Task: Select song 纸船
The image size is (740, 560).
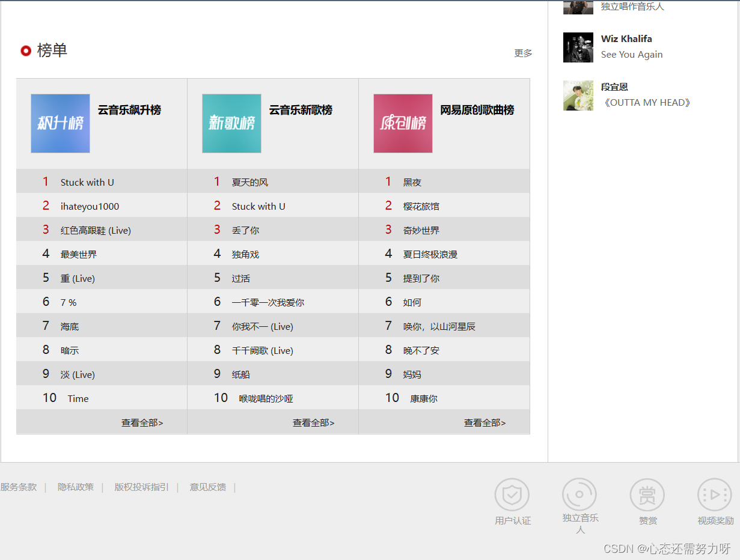Action: click(x=241, y=375)
